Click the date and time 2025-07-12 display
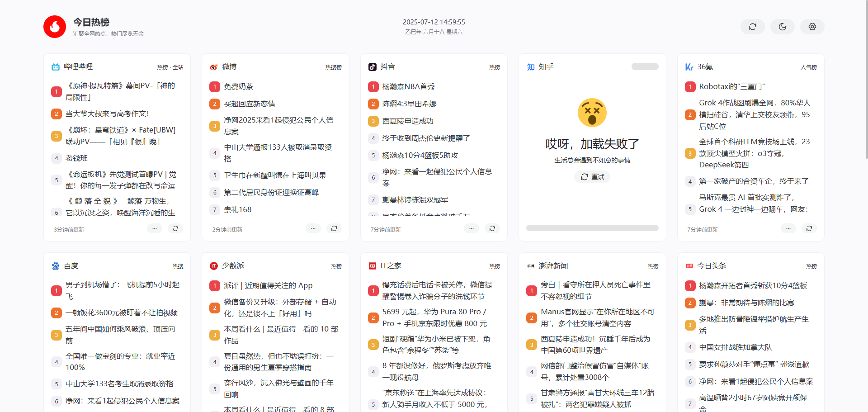 434,22
